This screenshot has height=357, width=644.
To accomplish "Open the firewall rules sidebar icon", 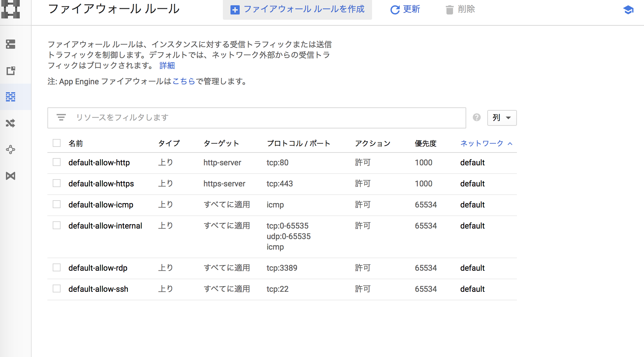I will 11,97.
